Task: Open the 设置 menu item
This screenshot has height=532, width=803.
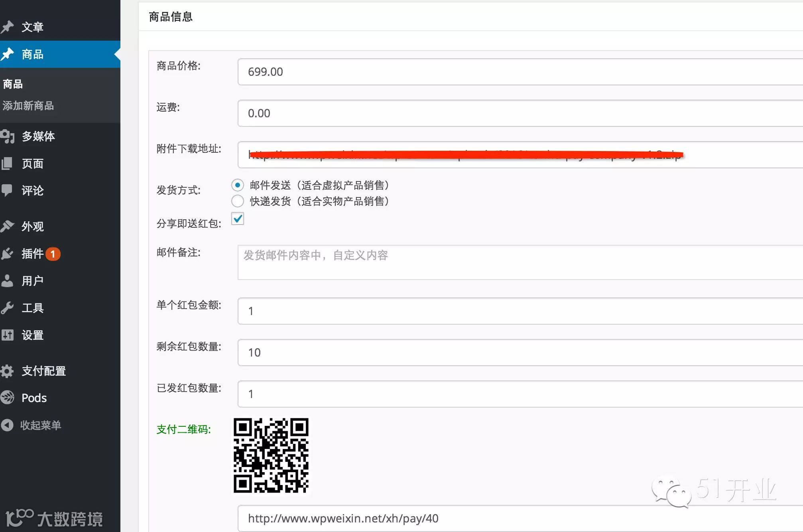Action: (x=32, y=335)
